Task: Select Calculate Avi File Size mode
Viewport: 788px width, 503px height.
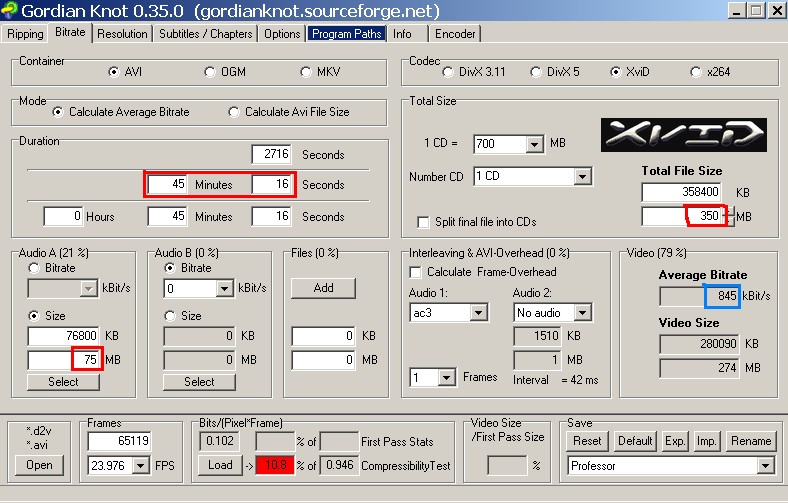Action: pos(234,112)
